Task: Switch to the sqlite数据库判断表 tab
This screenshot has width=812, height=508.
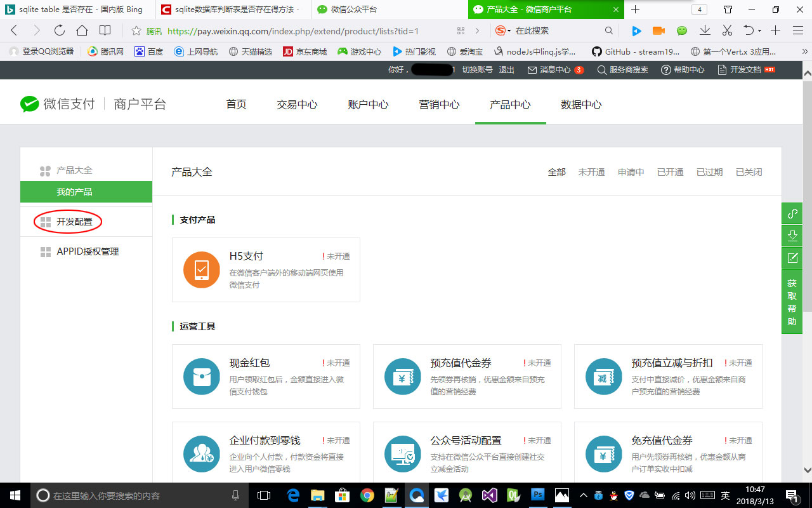Action: (x=234, y=10)
